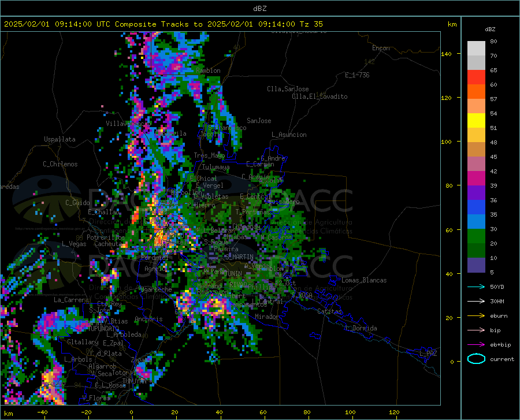The image size is (520, 420).
Task: Click the white 30HM track arrow in legend
Action: (x=476, y=302)
